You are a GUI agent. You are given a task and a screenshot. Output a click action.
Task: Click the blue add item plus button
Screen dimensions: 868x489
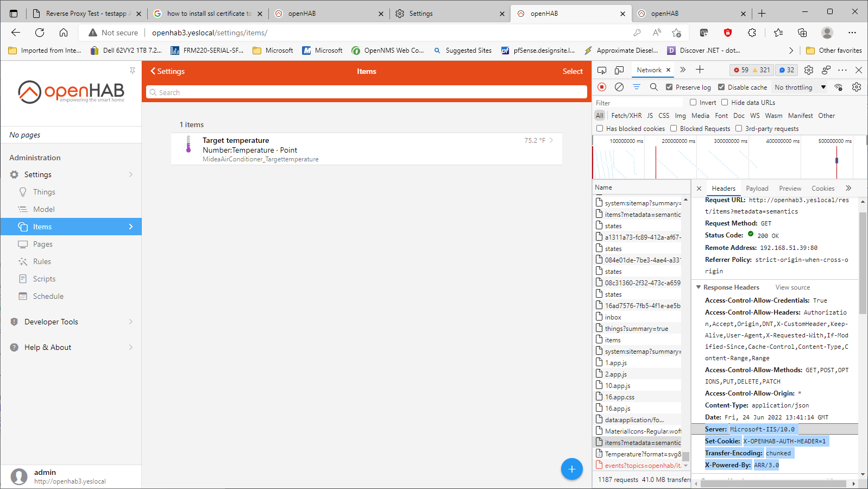tap(571, 469)
